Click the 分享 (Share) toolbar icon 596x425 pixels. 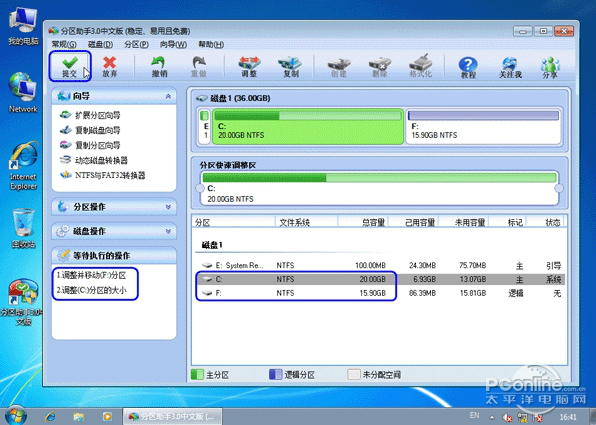tap(550, 68)
